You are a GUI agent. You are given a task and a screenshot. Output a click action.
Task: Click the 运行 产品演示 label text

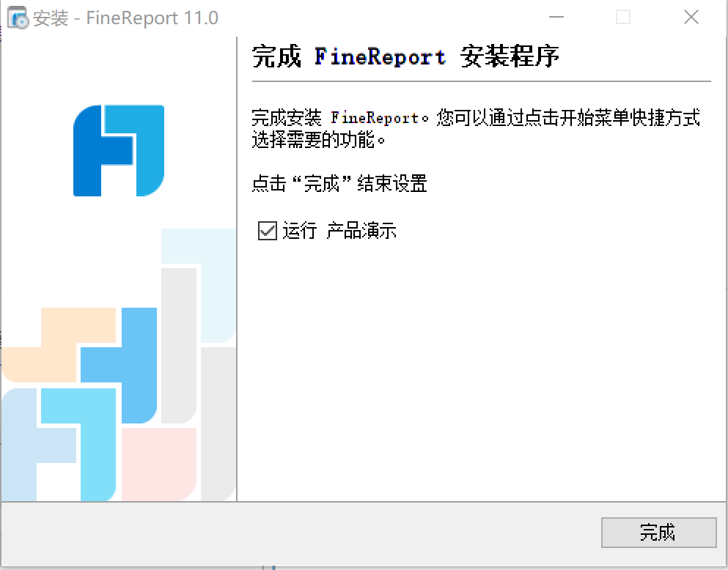coord(339,231)
